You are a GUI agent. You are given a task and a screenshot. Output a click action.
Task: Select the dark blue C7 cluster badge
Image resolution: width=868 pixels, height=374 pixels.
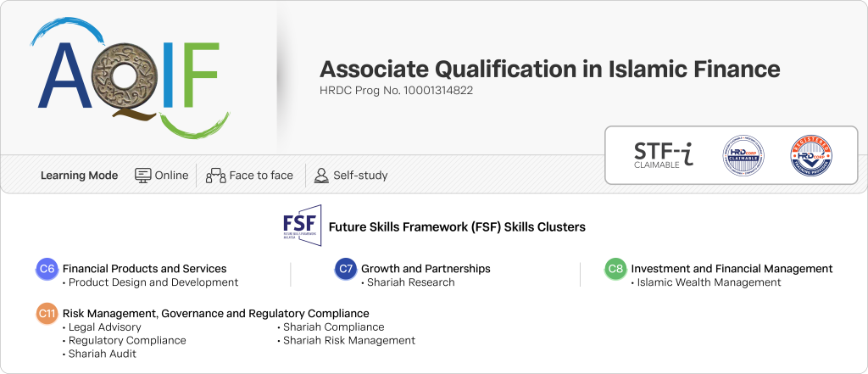(345, 269)
